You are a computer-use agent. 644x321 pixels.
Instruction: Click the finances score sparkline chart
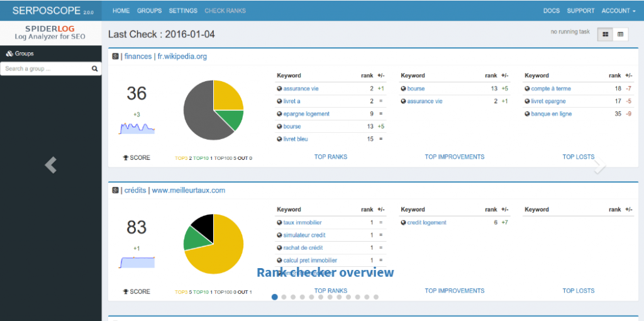pyautogui.click(x=137, y=128)
